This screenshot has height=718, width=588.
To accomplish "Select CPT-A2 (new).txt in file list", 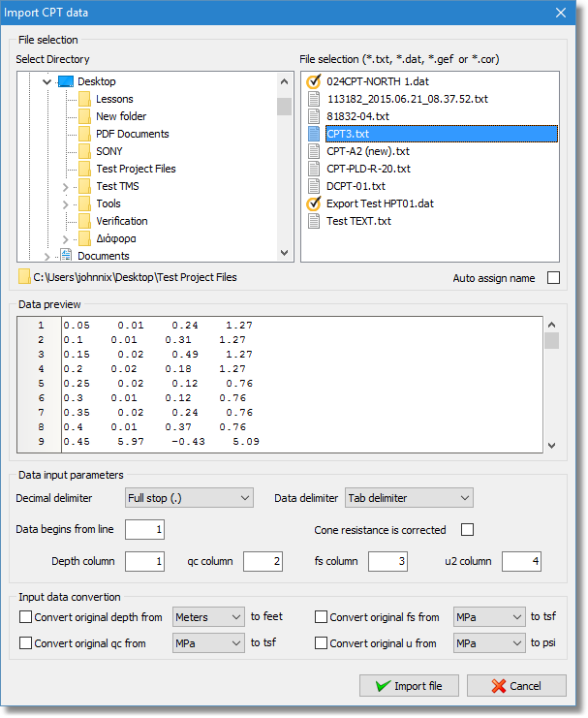I will [x=367, y=151].
